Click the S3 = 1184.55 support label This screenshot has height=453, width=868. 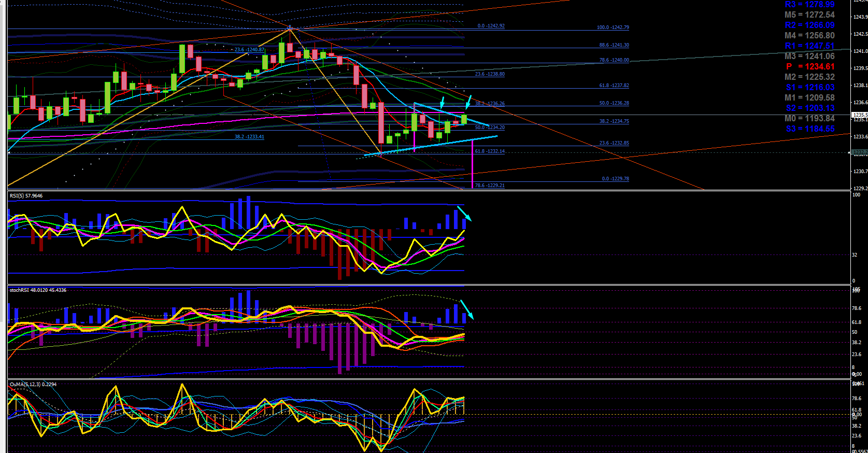810,129
